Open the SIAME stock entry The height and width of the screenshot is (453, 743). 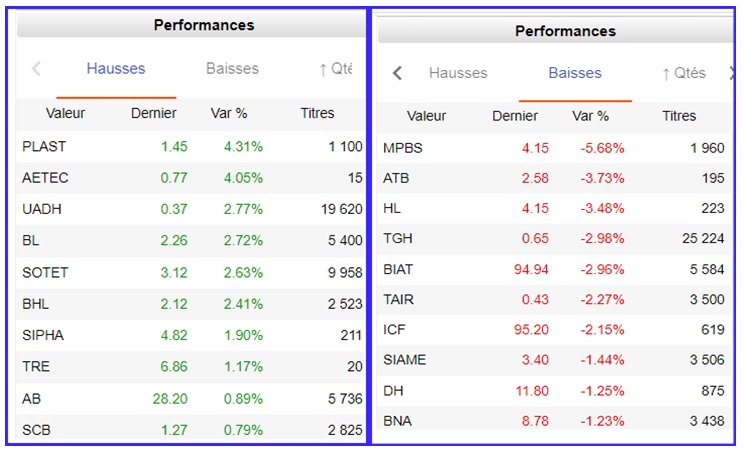404,360
